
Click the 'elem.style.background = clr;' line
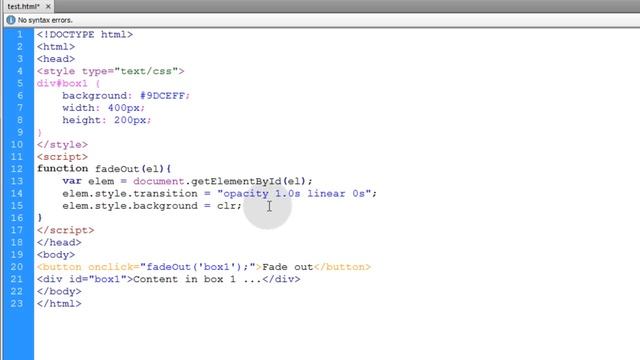[152, 206]
